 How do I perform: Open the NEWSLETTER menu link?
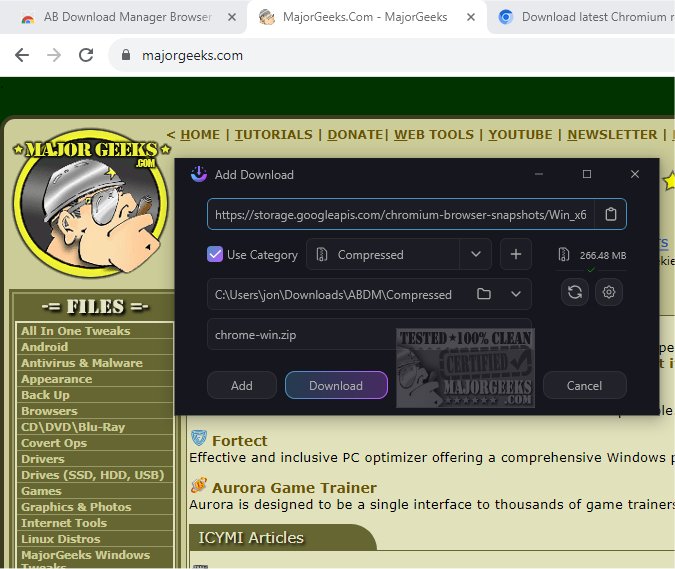click(612, 135)
